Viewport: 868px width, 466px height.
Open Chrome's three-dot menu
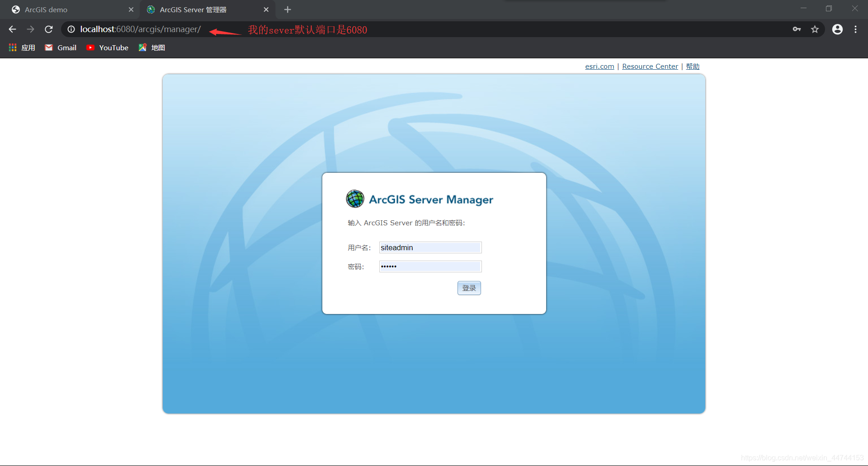tap(855, 29)
